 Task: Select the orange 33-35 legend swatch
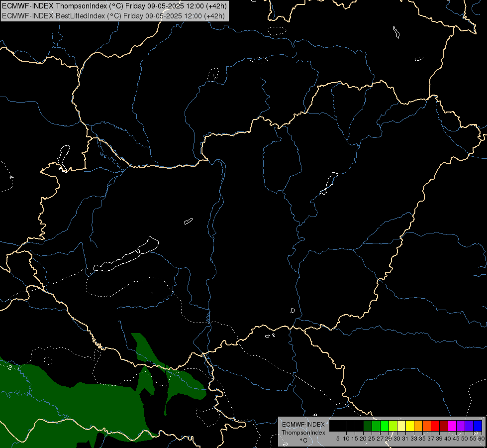[418, 426]
